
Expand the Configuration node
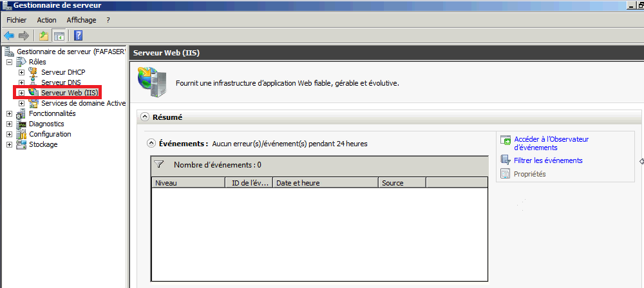tap(10, 134)
